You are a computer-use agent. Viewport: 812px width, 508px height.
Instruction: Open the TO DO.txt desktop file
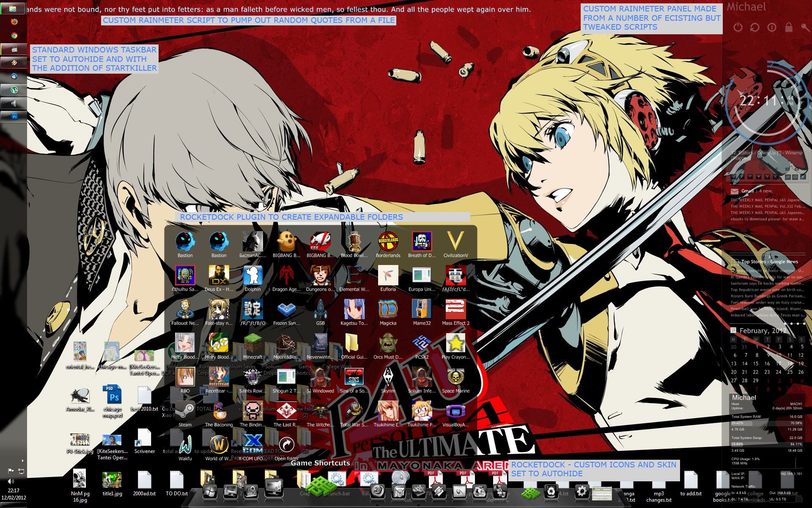click(176, 483)
